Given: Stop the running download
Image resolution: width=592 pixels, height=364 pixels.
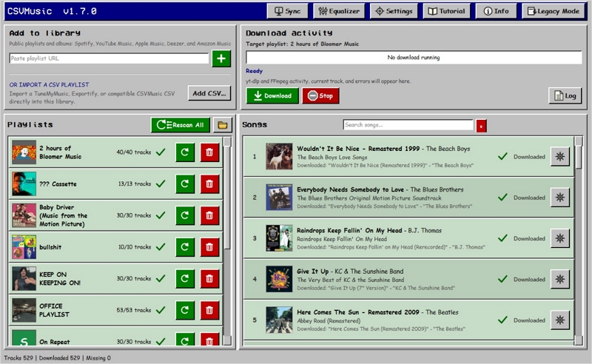Looking at the screenshot, I should pos(320,95).
